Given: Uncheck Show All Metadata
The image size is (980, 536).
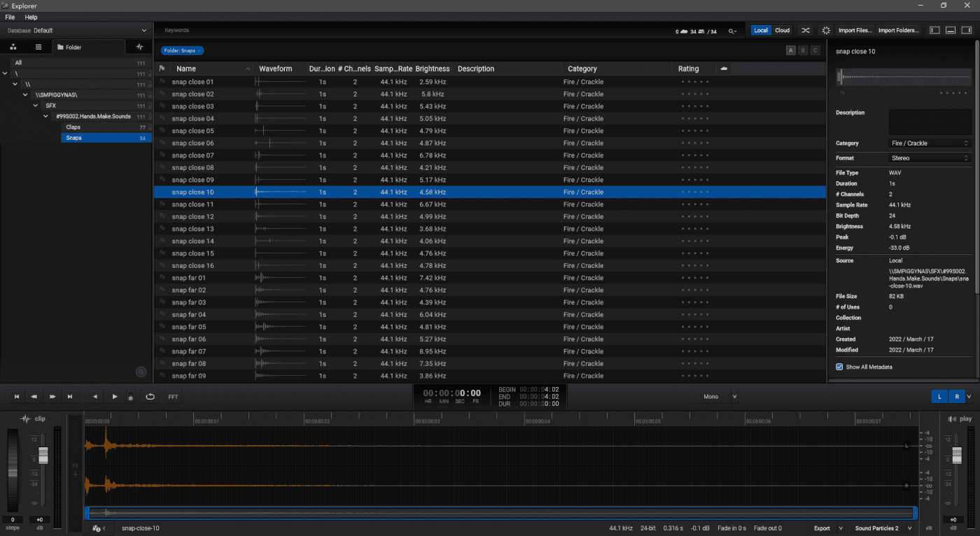Looking at the screenshot, I should [x=839, y=367].
